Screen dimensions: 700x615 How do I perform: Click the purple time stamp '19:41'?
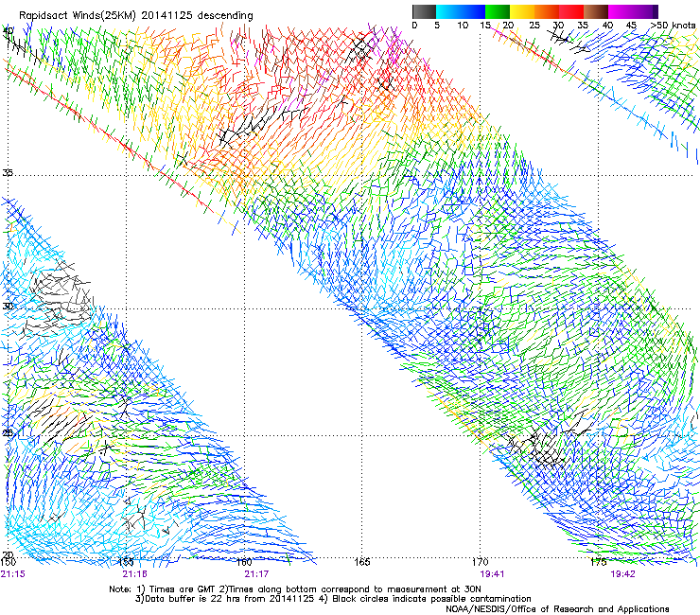point(492,574)
